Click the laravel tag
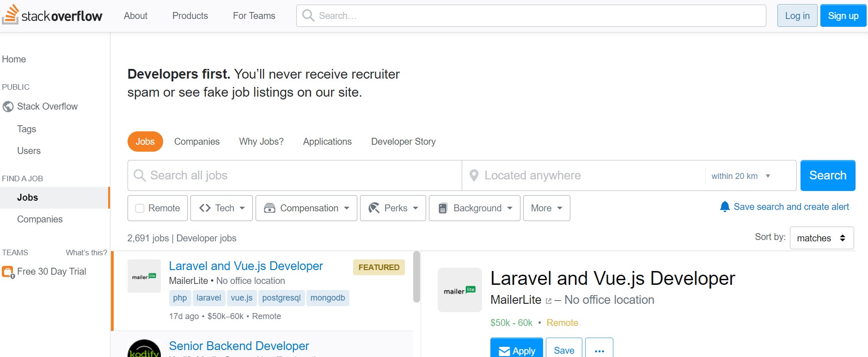The width and height of the screenshot is (868, 357). coord(209,298)
